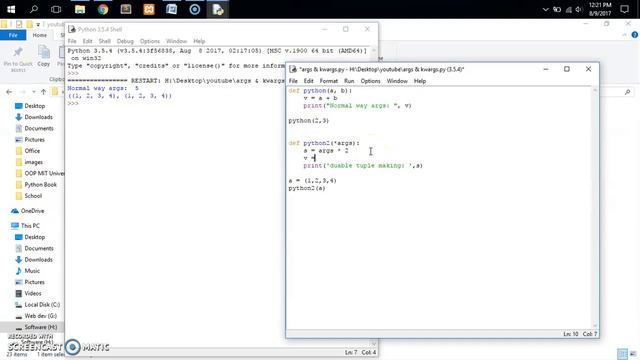This screenshot has height=360, width=640.
Task: Switch Explorer to details view icon
Action: click(622, 353)
